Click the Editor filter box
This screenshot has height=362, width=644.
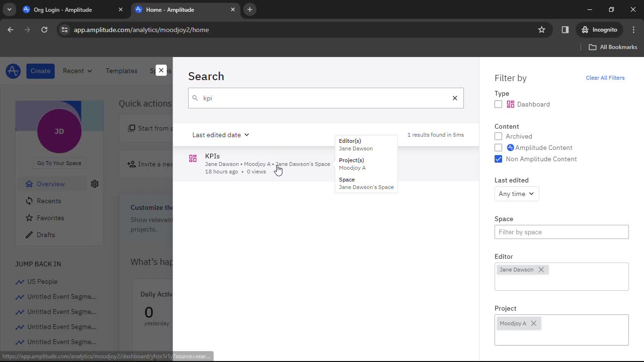tap(561, 277)
